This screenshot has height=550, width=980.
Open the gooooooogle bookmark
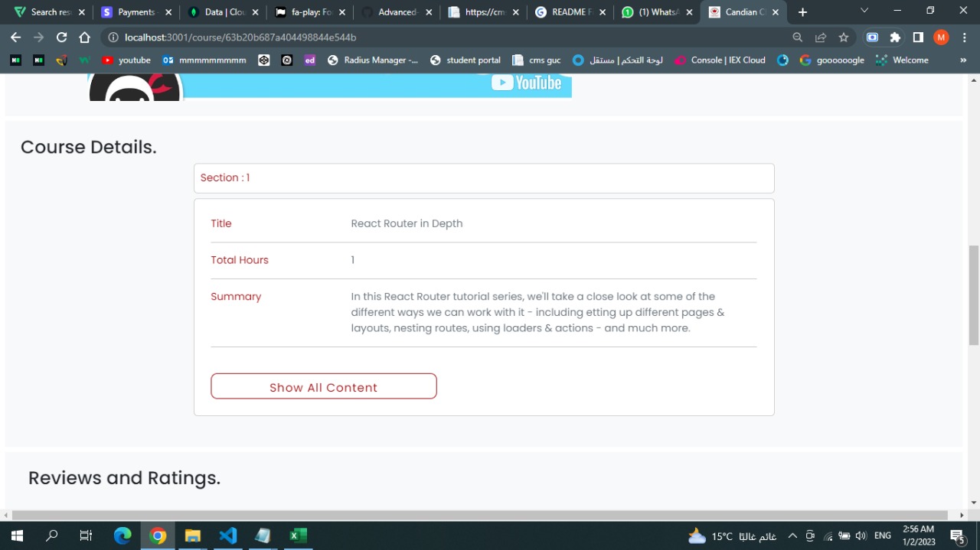(832, 60)
